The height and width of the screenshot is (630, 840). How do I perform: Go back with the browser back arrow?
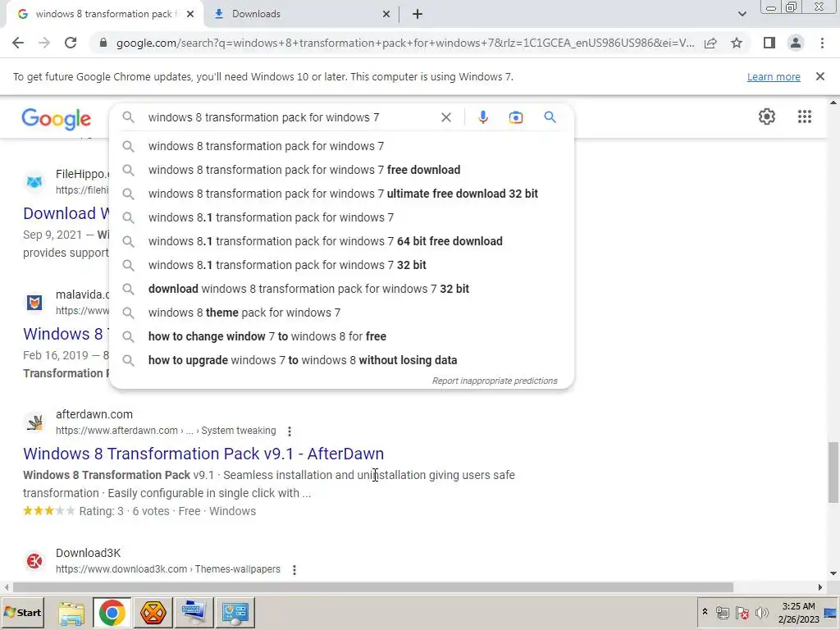(x=18, y=43)
